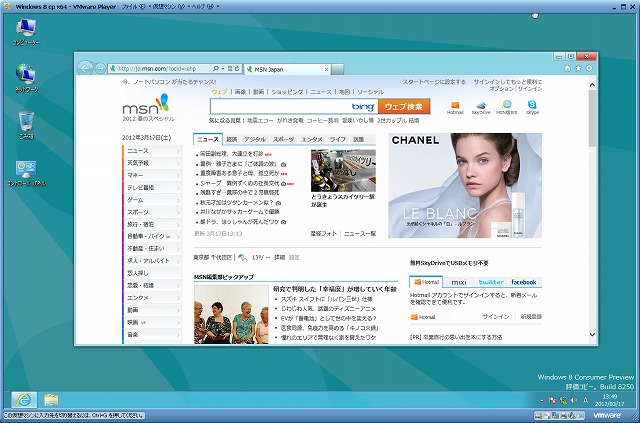
Task: Click the CHANEL Le Blanc ad banner
Action: tap(465, 185)
